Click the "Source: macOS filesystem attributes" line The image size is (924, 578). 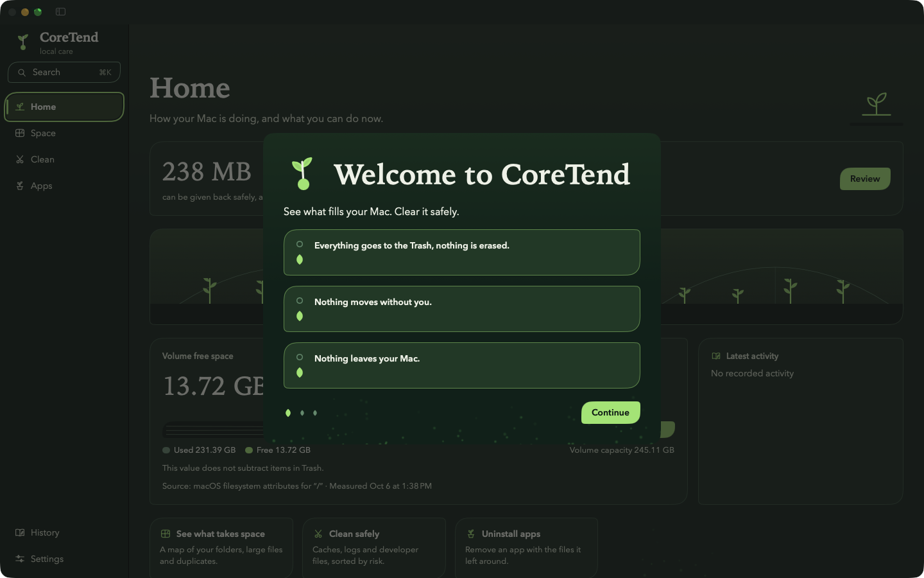(x=297, y=486)
